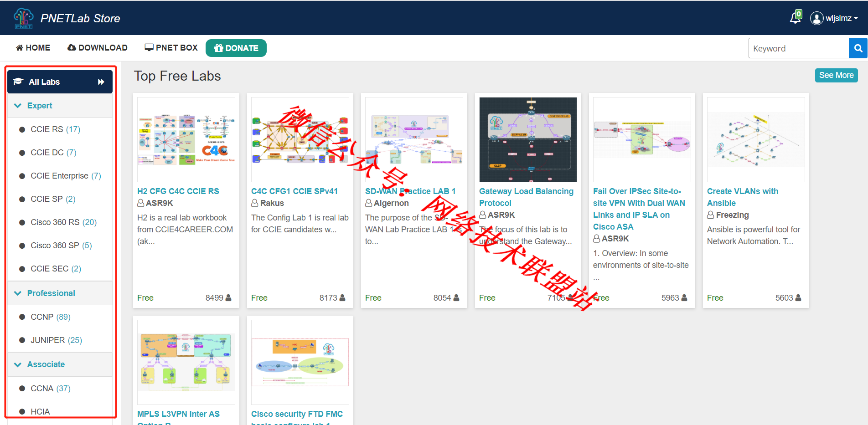The height and width of the screenshot is (425, 868).
Task: Open SD-WAN Practice LAB 1 link
Action: coord(410,191)
